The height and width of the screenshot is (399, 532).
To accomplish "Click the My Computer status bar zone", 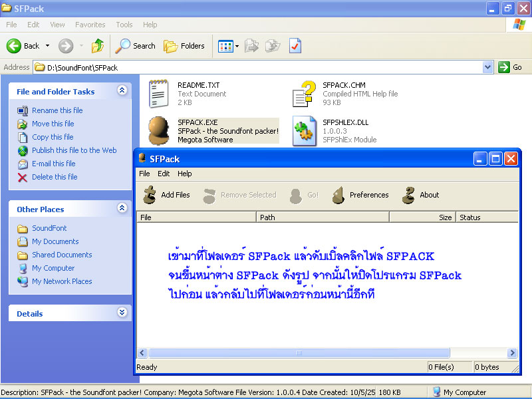I will tap(479, 392).
